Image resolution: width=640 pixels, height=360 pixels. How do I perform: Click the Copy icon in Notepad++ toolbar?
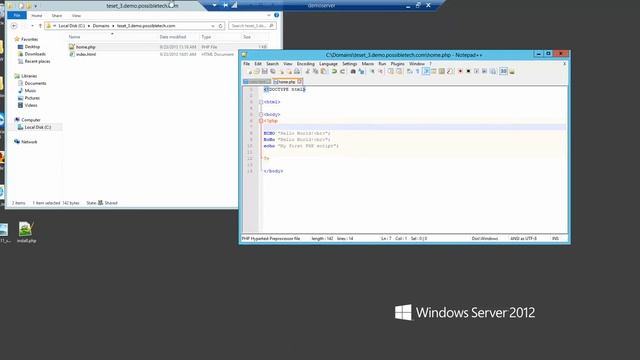(316, 71)
